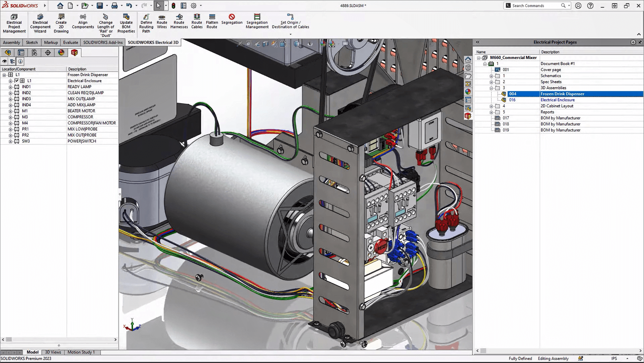Switch to the SOLIDWORKS Electrical 3D tab
644x363 pixels.
(153, 42)
